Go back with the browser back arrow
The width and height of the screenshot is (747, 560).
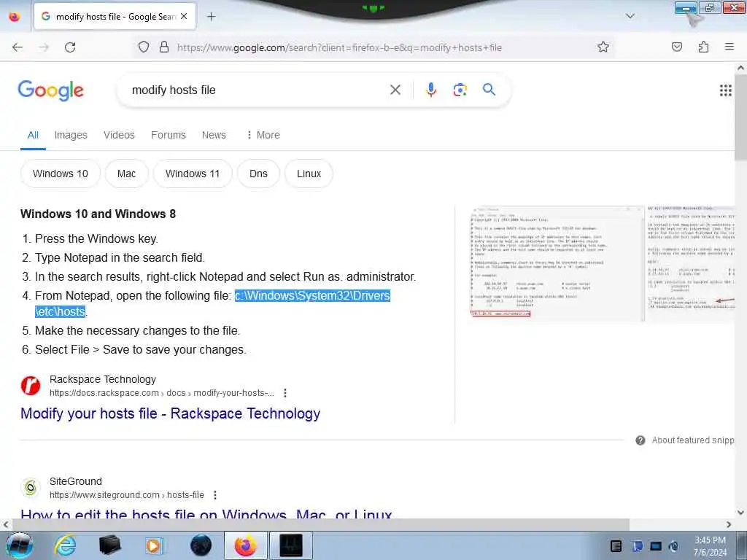18,47
